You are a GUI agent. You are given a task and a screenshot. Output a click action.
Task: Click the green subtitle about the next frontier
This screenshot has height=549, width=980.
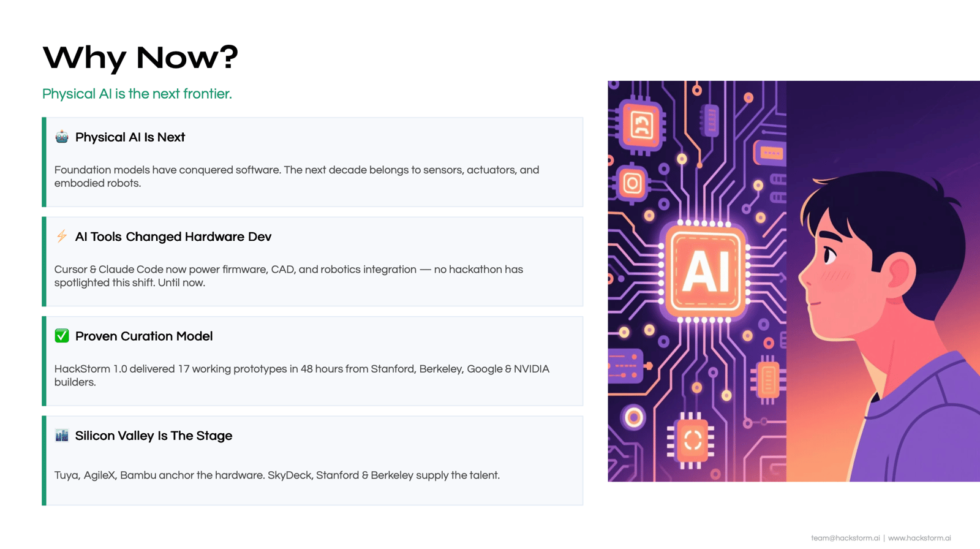click(137, 94)
